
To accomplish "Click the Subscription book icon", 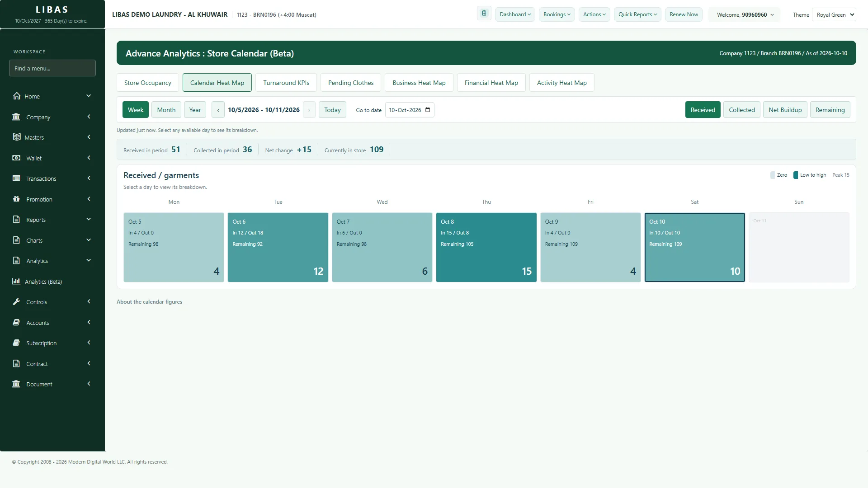I will coord(16,343).
